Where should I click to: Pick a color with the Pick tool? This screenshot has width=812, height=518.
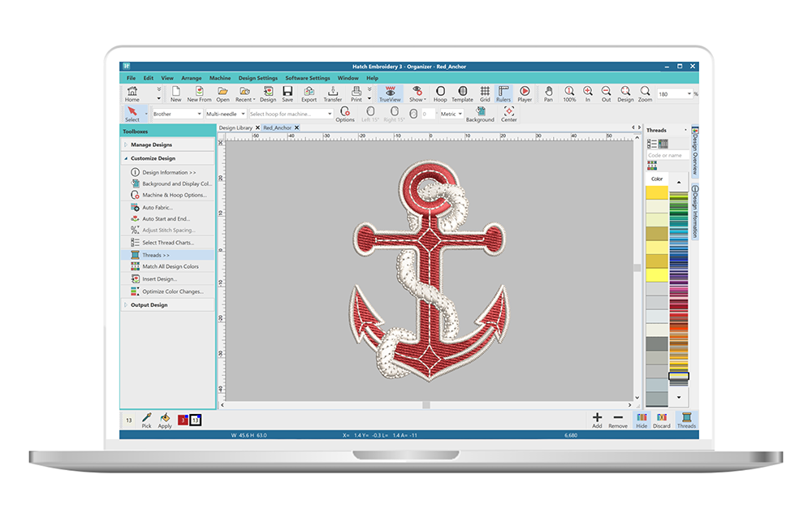coord(146,420)
